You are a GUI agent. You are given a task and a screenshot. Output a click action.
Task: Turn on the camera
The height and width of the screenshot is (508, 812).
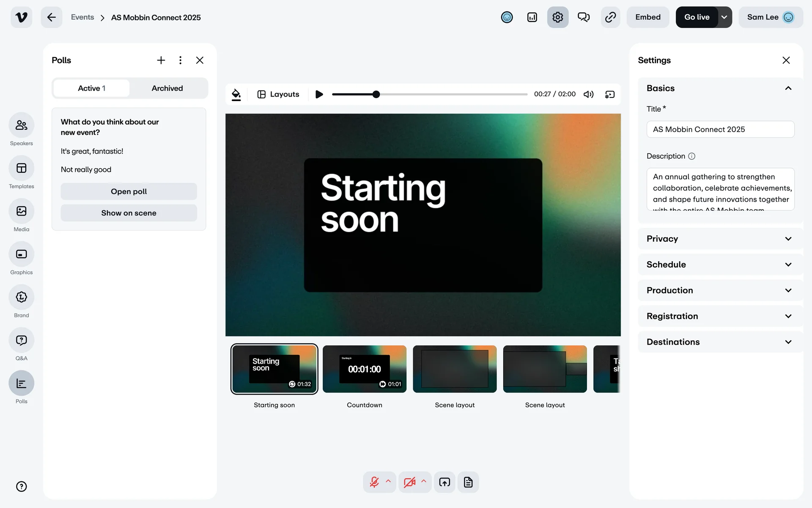[x=409, y=482]
